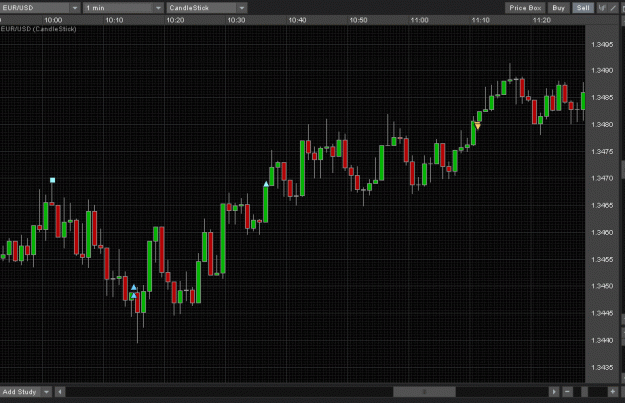Click the 11:10 time axis label
This screenshot has width=625, height=403.
(480, 20)
